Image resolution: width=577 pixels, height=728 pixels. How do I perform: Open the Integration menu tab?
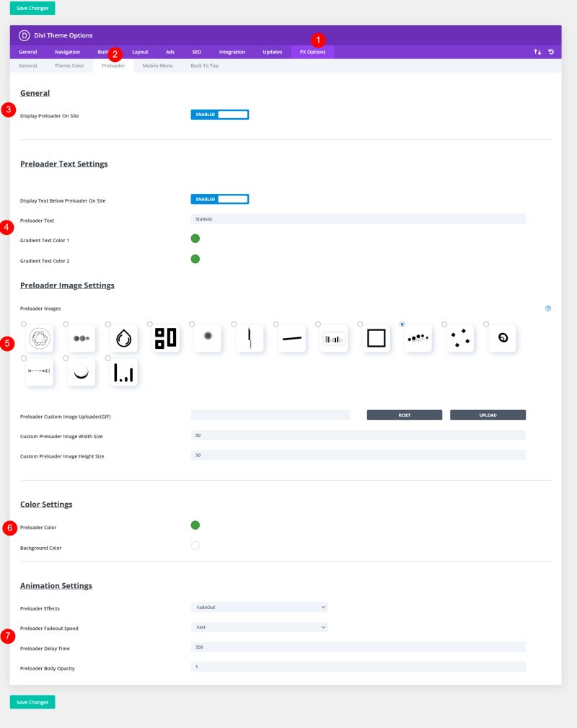pos(232,52)
